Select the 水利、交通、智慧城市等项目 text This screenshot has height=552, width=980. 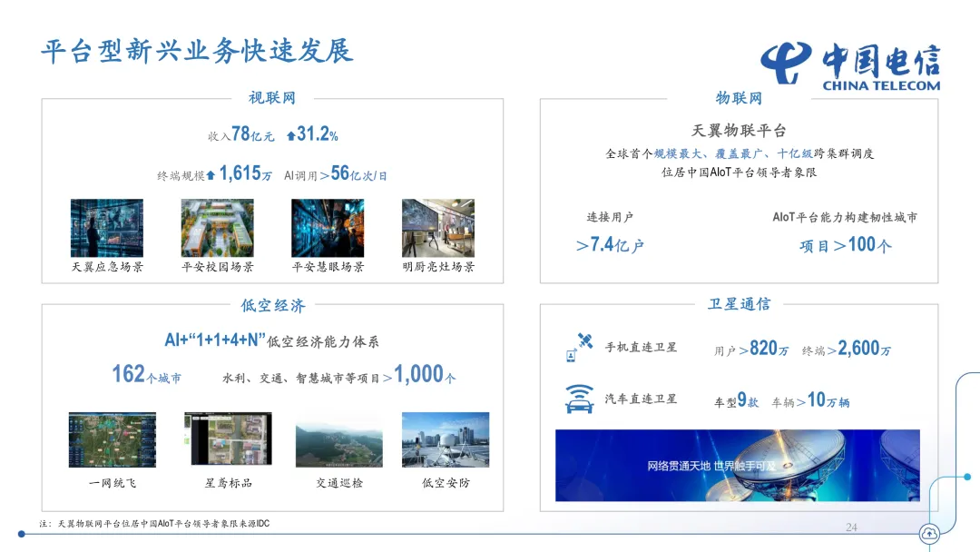tap(301, 379)
